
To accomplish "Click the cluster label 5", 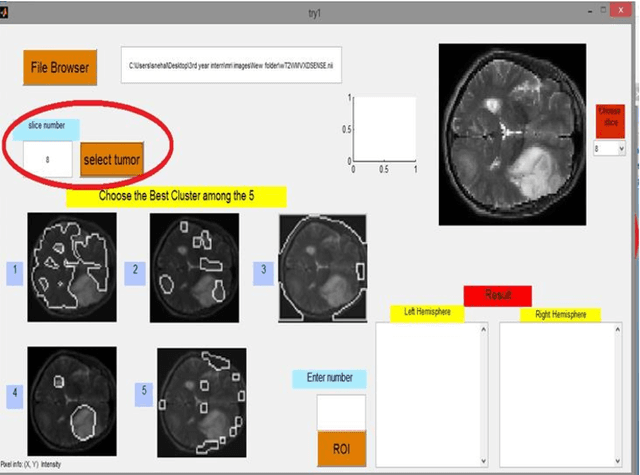I will pyautogui.click(x=144, y=395).
